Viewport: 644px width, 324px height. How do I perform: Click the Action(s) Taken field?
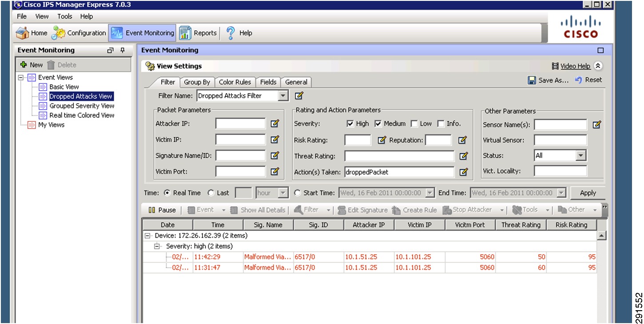tap(399, 172)
